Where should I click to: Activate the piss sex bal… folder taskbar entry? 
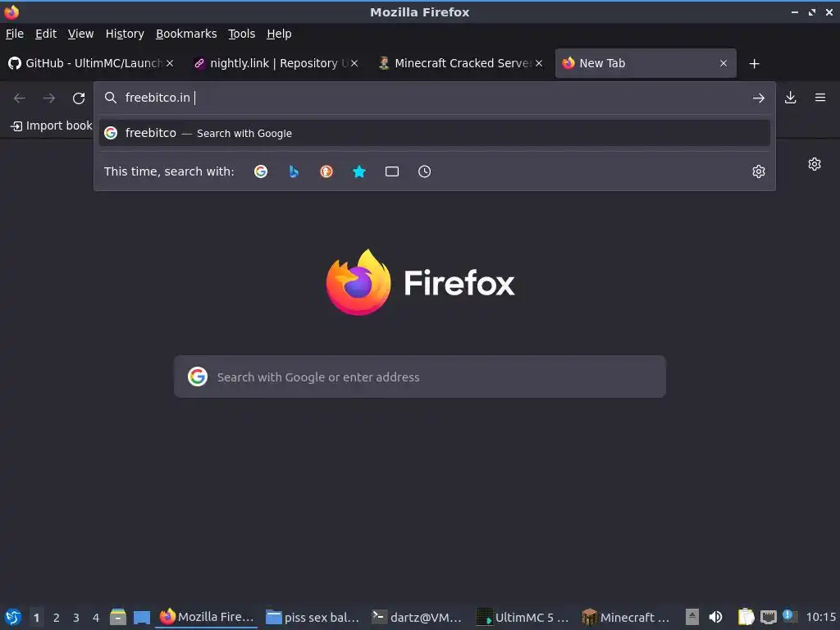(x=313, y=617)
